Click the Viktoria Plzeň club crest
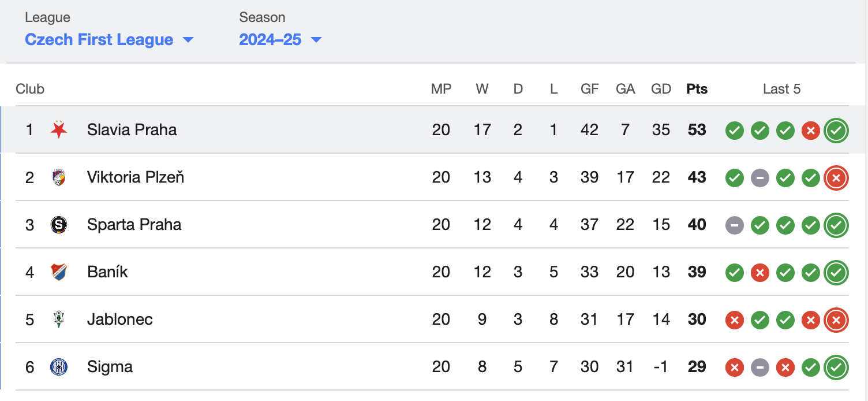Viewport: 868px width, 401px height. [58, 177]
